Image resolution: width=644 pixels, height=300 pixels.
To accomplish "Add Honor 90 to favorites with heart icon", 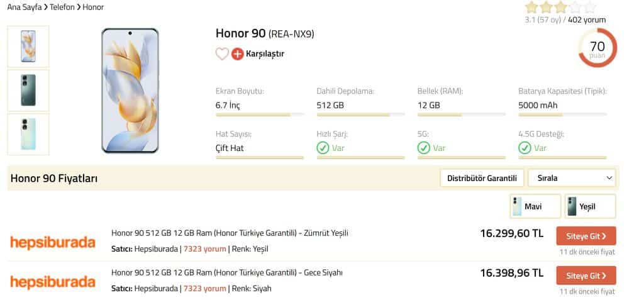I will pyautogui.click(x=222, y=54).
